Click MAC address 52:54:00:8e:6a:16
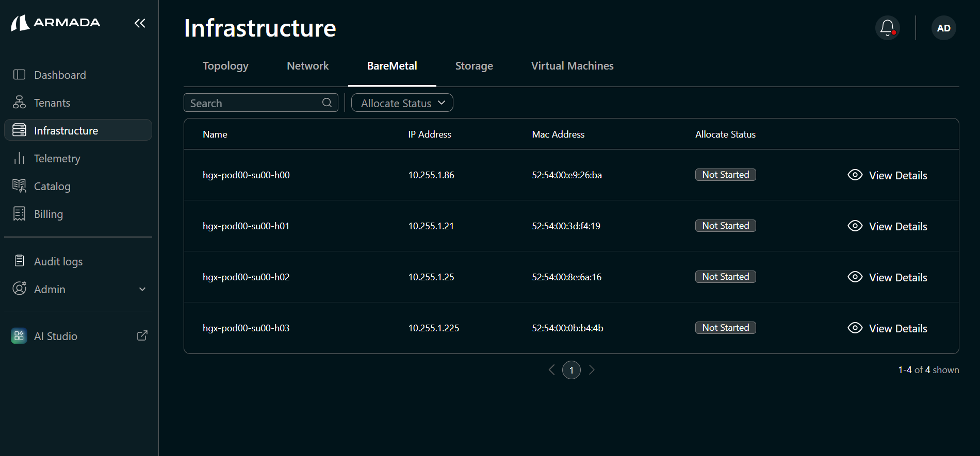Screen dimensions: 980x456 567,277
